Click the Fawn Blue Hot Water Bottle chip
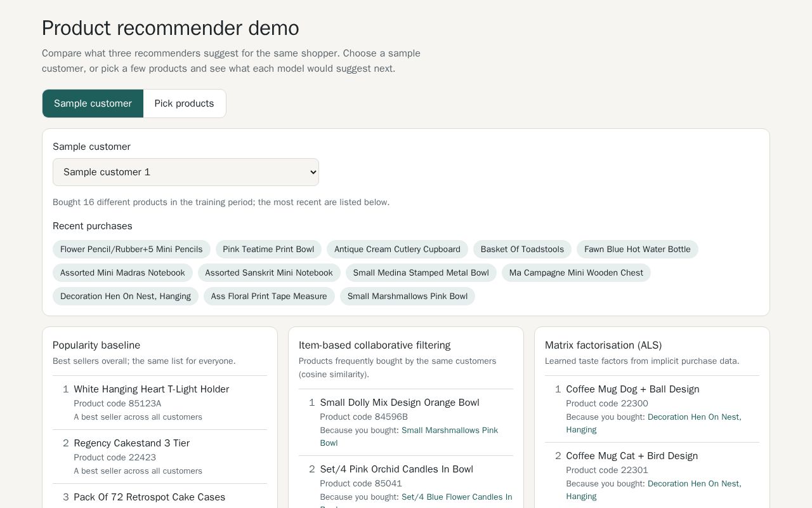The height and width of the screenshot is (508, 812). click(638, 250)
